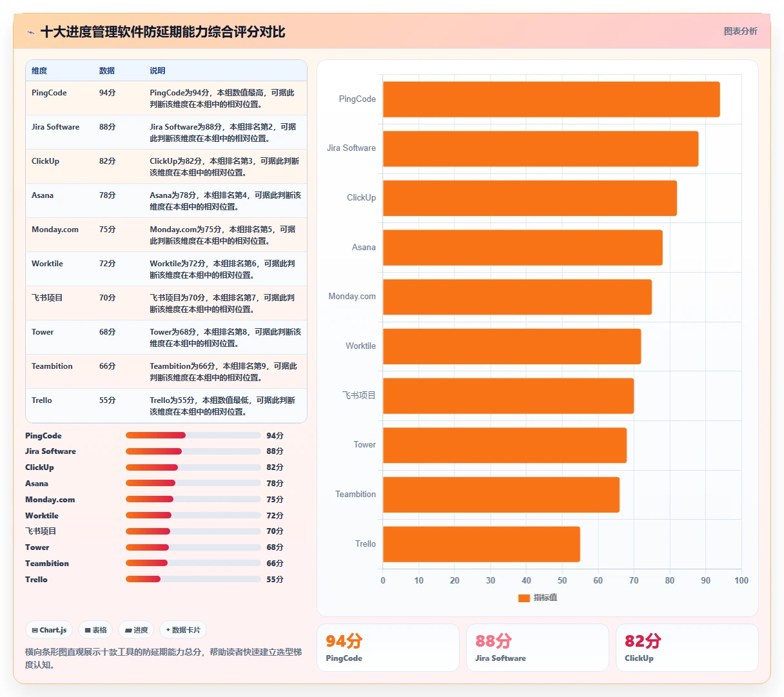Click the description 'ClickUp为82分,本组排名第3'

pos(224,167)
